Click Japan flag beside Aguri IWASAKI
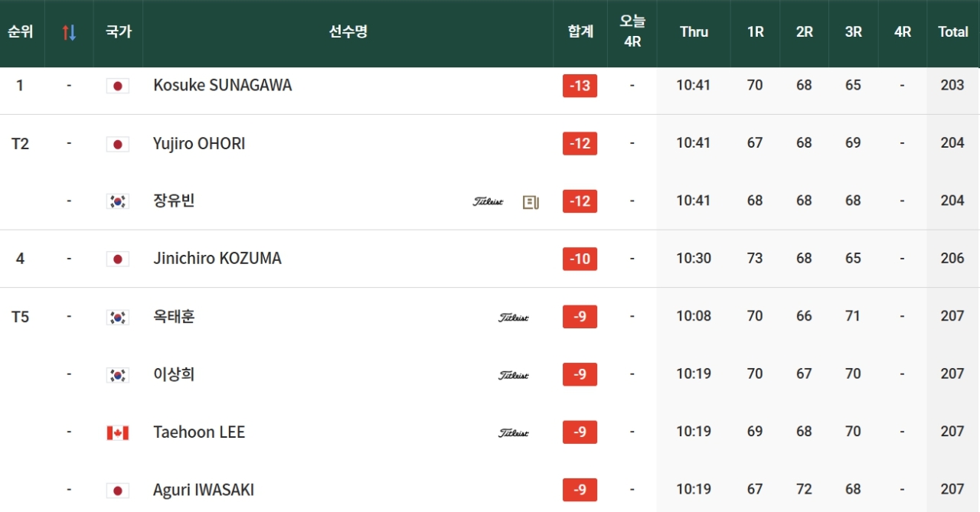 [118, 491]
